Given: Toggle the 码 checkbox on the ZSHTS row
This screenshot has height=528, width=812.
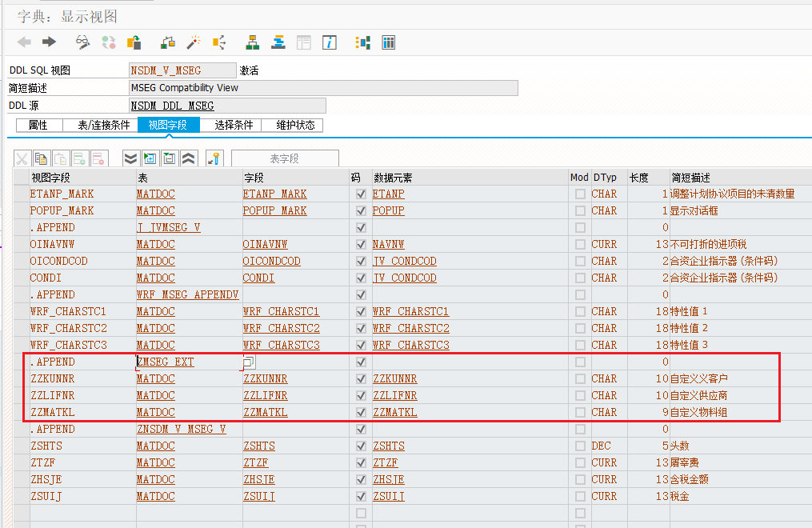Looking at the screenshot, I should pos(360,446).
